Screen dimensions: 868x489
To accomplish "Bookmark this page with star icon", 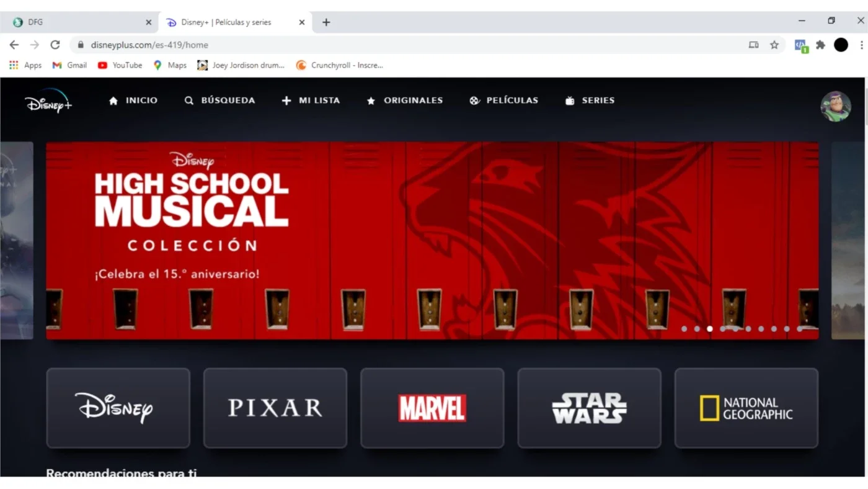I will point(774,45).
